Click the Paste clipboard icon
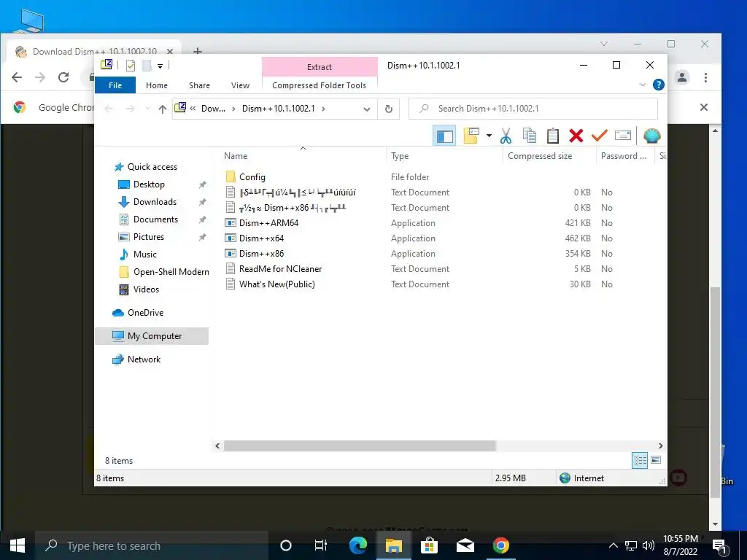Screen dimensions: 747x560 coord(553,136)
